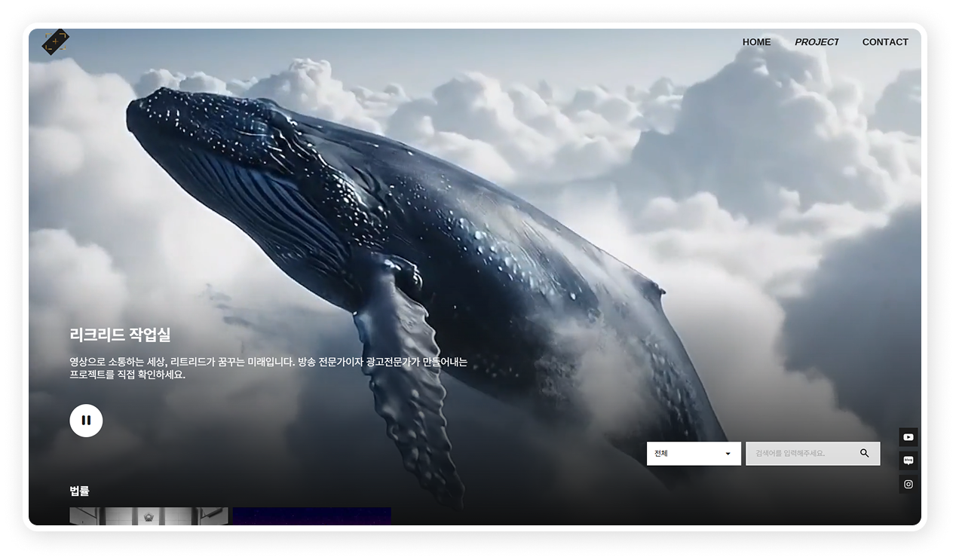Focus the 검색어를 입력해주세요 search field

coord(801,454)
